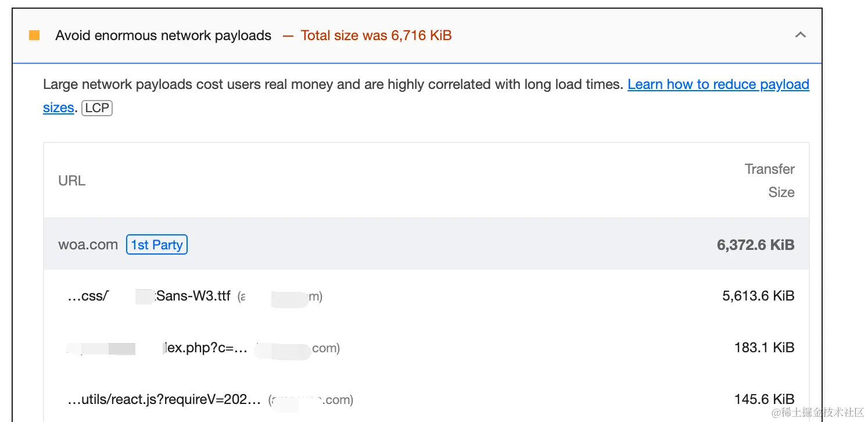868x422 pixels.
Task: Select the woa.com group row label
Action: coord(88,245)
